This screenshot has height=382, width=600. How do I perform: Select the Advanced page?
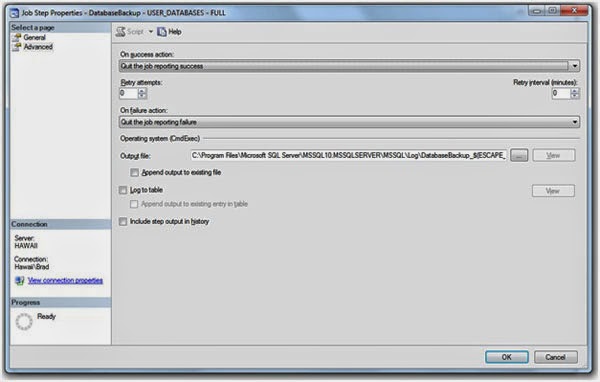[x=38, y=47]
